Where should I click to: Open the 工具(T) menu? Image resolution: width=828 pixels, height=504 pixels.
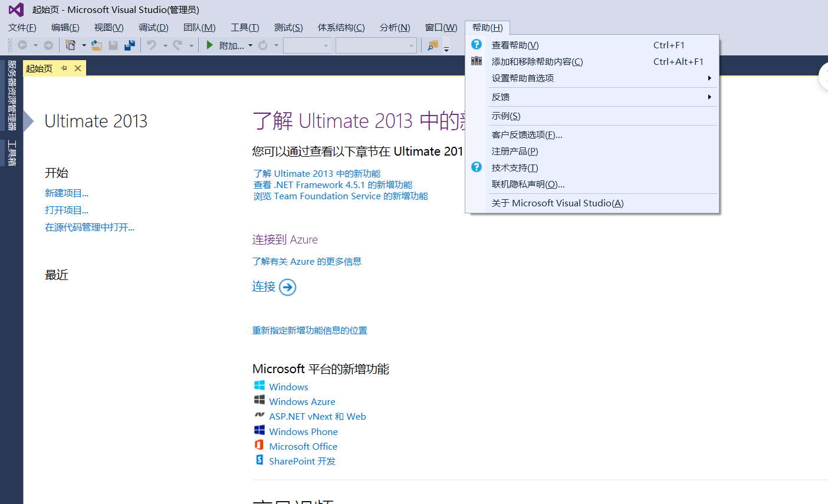(245, 28)
